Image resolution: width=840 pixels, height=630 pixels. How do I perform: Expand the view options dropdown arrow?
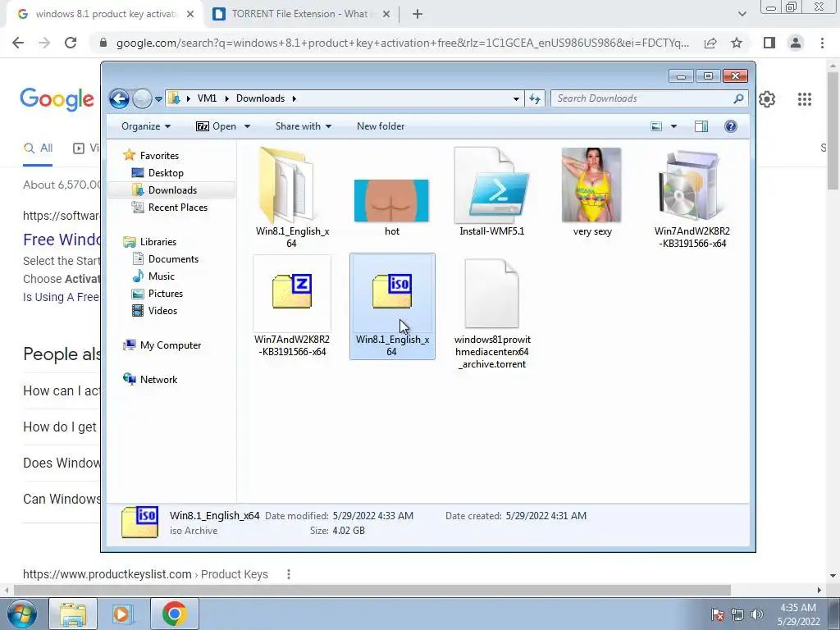673,126
